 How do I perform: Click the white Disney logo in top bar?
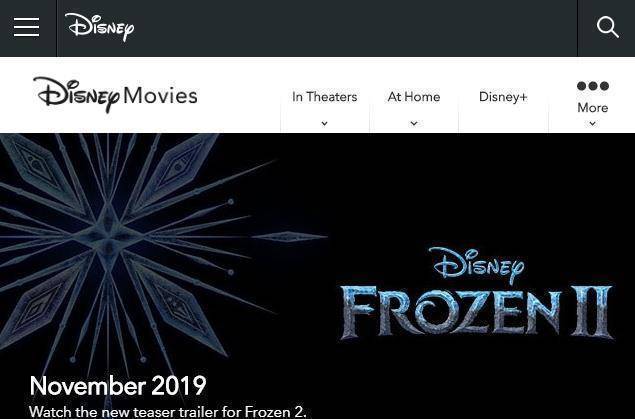coord(99,27)
